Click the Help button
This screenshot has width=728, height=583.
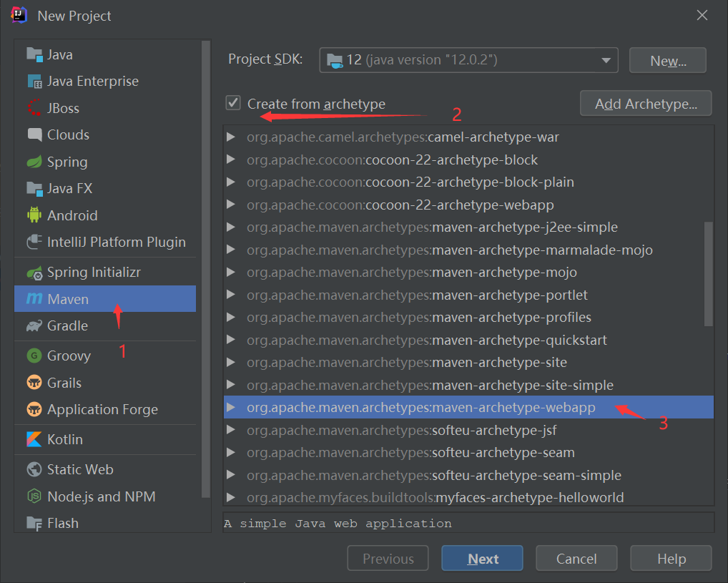(671, 559)
